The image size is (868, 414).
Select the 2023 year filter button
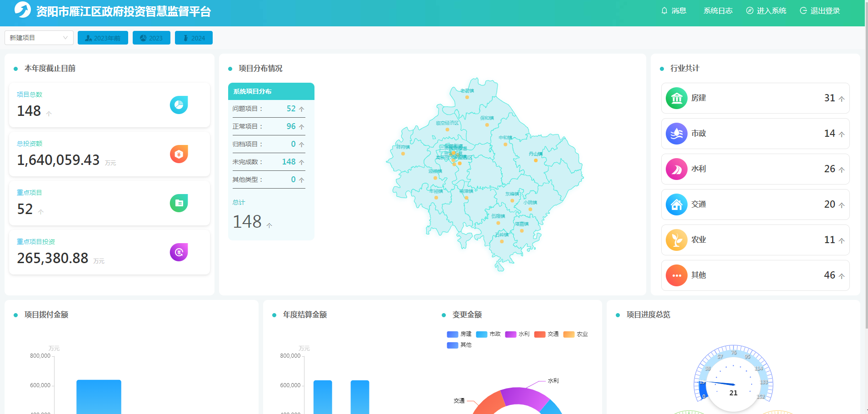click(x=151, y=38)
